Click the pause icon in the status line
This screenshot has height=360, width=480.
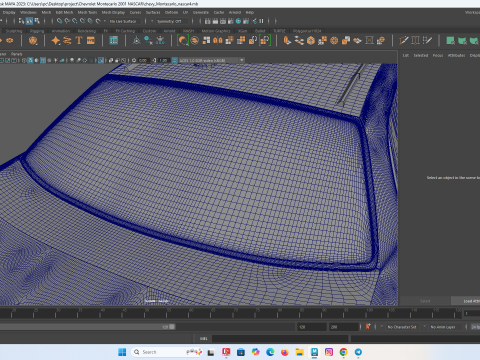tap(261, 21)
